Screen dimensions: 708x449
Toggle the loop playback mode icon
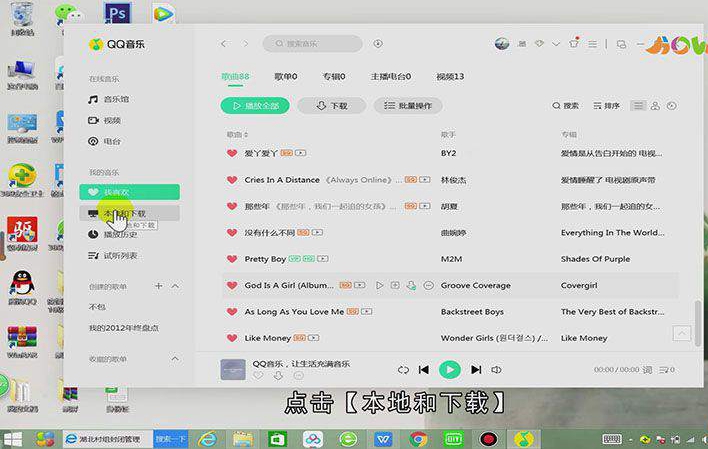[x=403, y=370]
